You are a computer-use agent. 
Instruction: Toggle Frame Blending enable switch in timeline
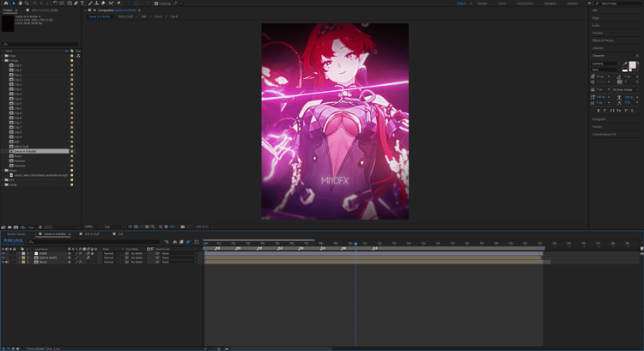pos(181,242)
